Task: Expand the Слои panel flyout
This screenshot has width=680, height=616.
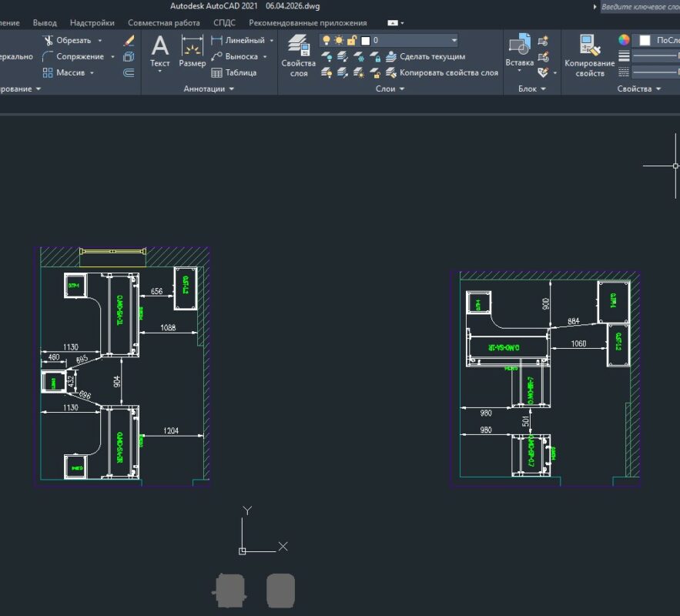Action: [x=390, y=89]
